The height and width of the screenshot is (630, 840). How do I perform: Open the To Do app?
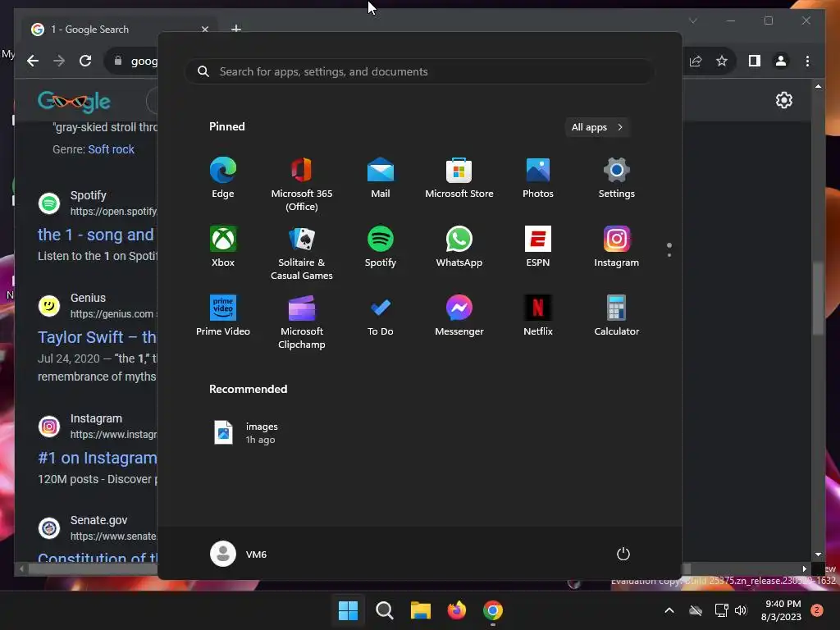tap(381, 316)
